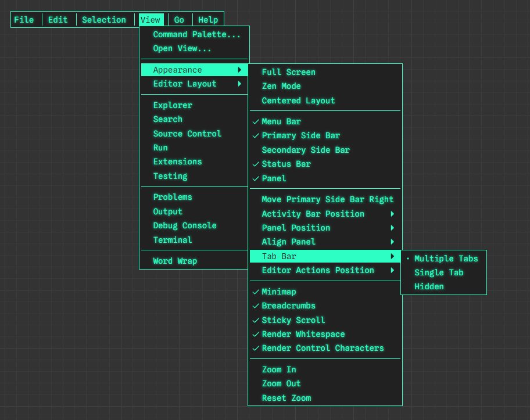Open the Testing view
Image resolution: width=530 pixels, height=420 pixels.
click(194, 176)
